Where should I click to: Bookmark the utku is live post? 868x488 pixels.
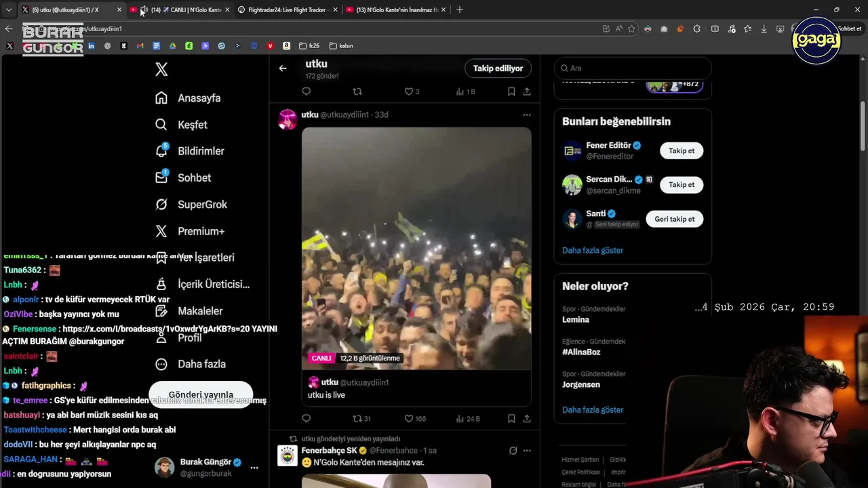[x=511, y=419]
